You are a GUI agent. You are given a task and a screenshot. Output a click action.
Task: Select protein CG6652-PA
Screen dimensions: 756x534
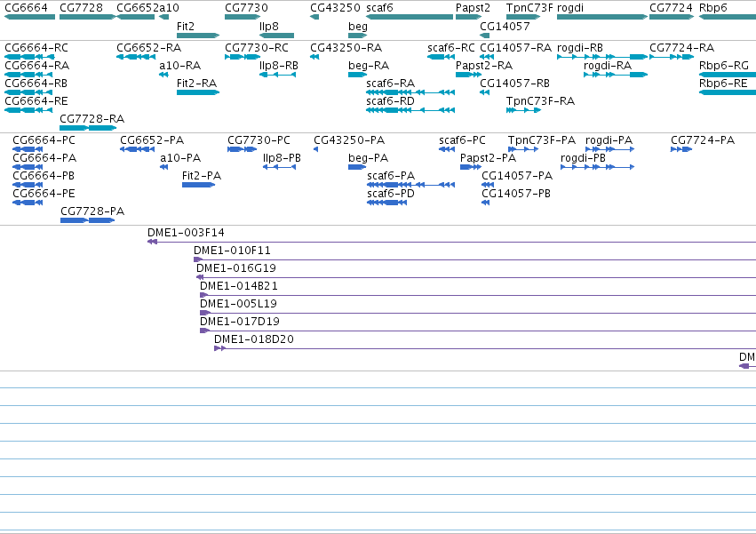tap(152, 140)
